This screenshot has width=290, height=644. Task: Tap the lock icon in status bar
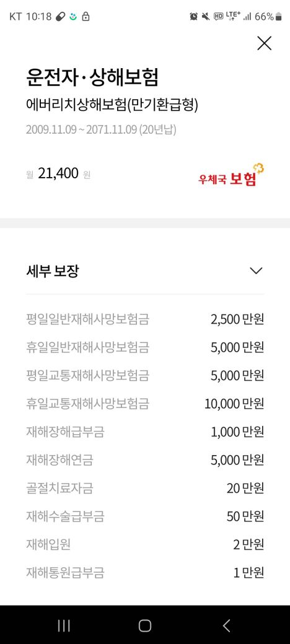86,17
